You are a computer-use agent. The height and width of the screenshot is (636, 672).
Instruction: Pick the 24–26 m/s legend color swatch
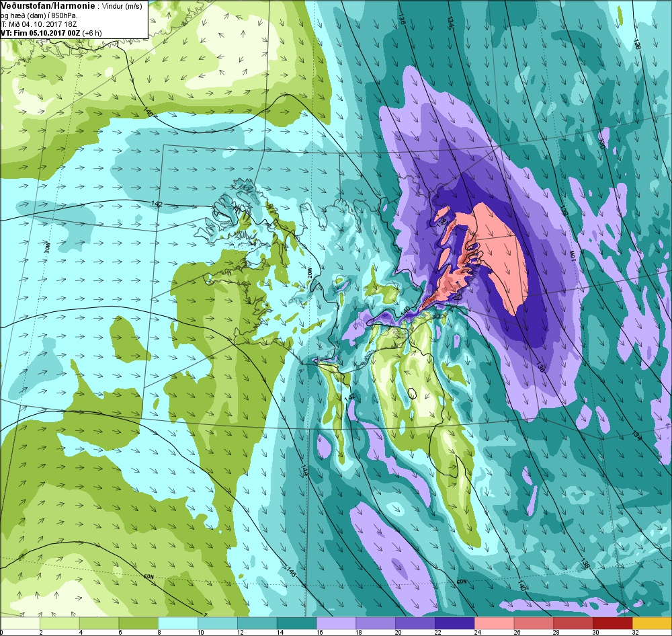tap(494, 623)
